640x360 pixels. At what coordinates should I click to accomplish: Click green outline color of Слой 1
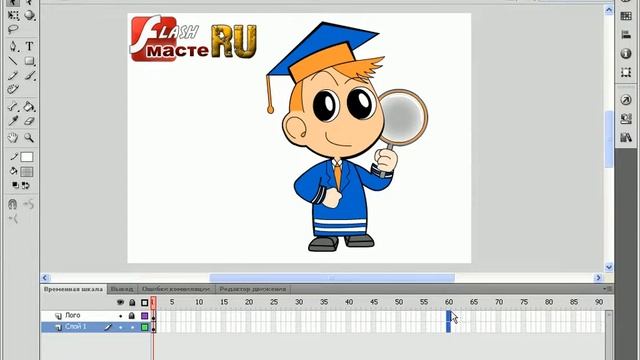point(144,327)
